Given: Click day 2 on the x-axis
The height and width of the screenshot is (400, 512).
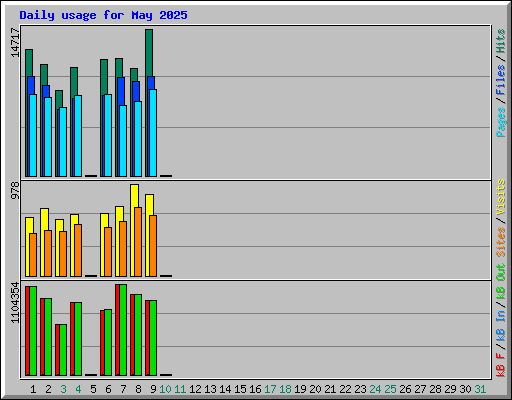Looking at the screenshot, I should coord(48,389).
